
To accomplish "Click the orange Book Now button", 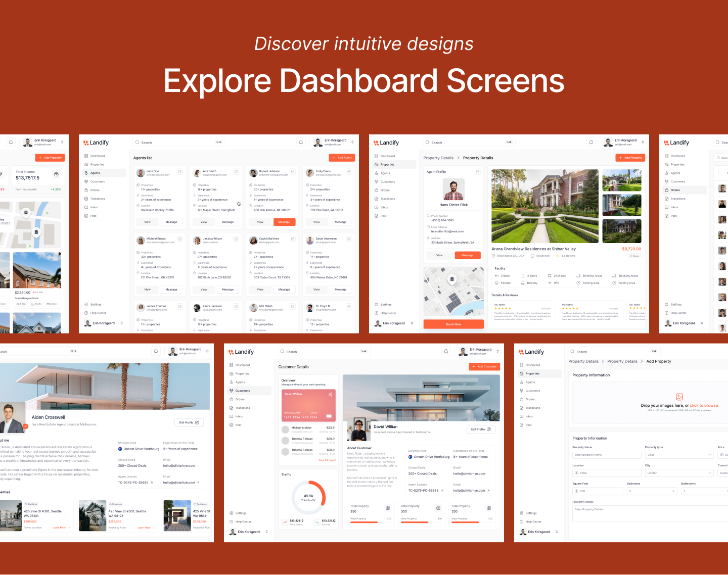I will 453,324.
